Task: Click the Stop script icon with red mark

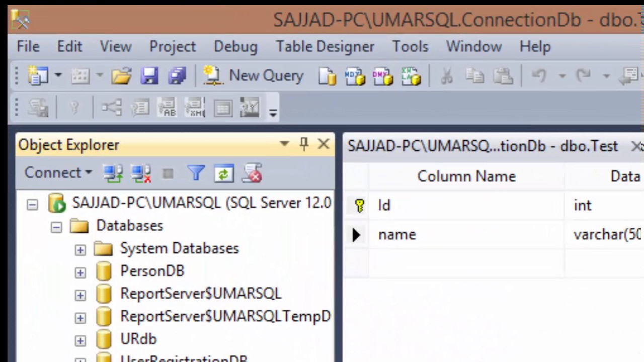Action: coord(252,173)
